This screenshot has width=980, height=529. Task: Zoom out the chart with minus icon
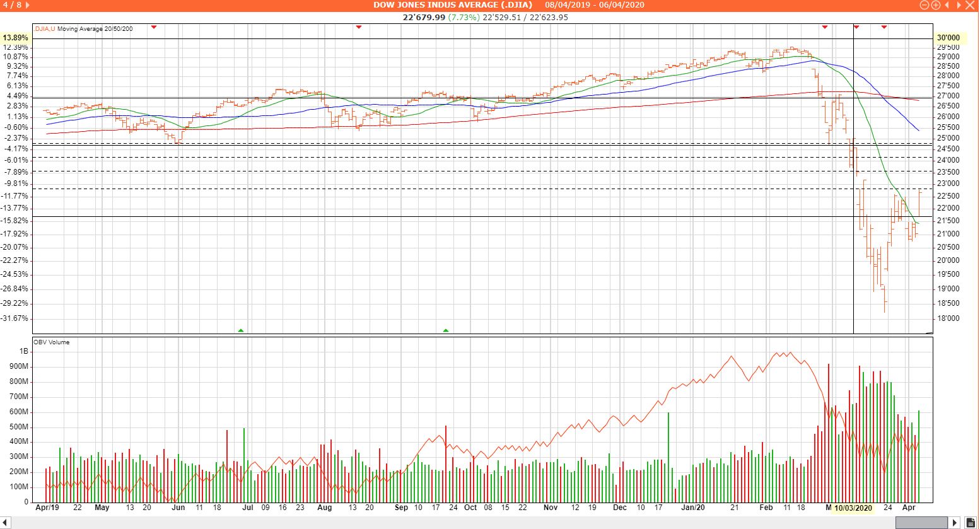(925, 5)
